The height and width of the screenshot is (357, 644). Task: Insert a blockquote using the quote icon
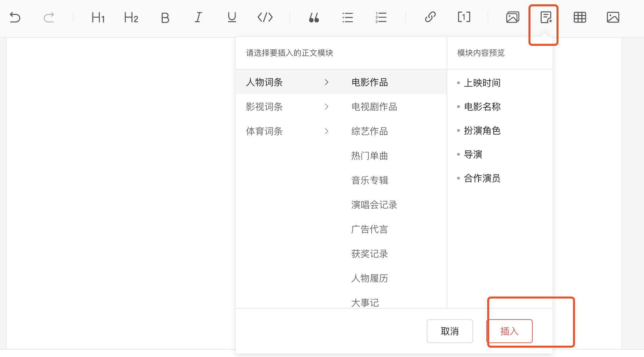pyautogui.click(x=314, y=18)
